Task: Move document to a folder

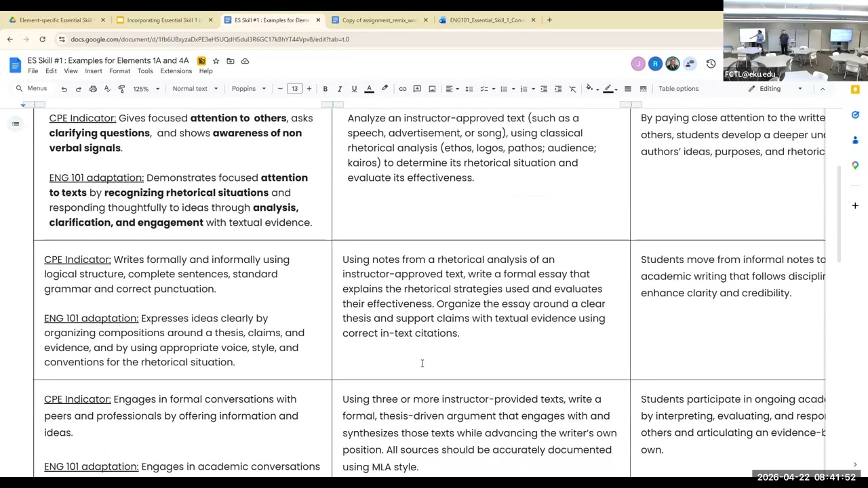Action: click(x=231, y=61)
